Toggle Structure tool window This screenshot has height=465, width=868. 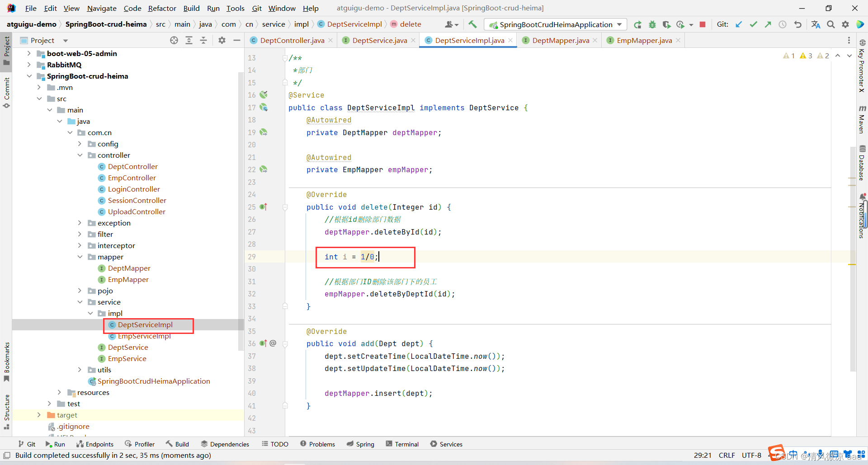tap(6, 412)
